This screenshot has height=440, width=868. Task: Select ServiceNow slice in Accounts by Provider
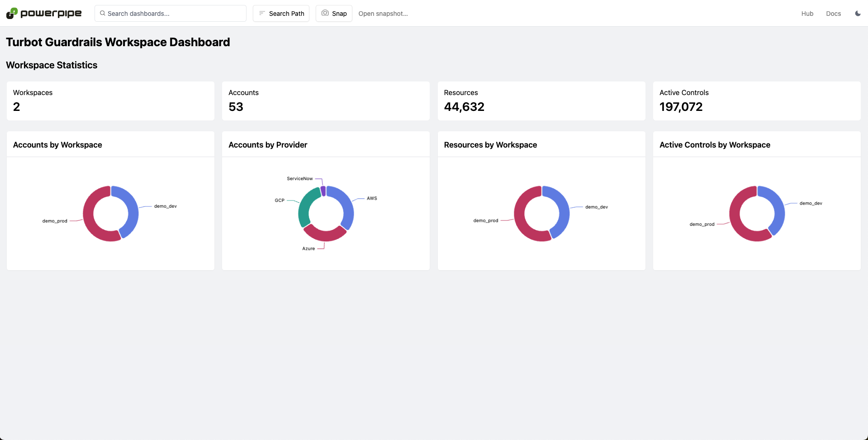tap(323, 191)
